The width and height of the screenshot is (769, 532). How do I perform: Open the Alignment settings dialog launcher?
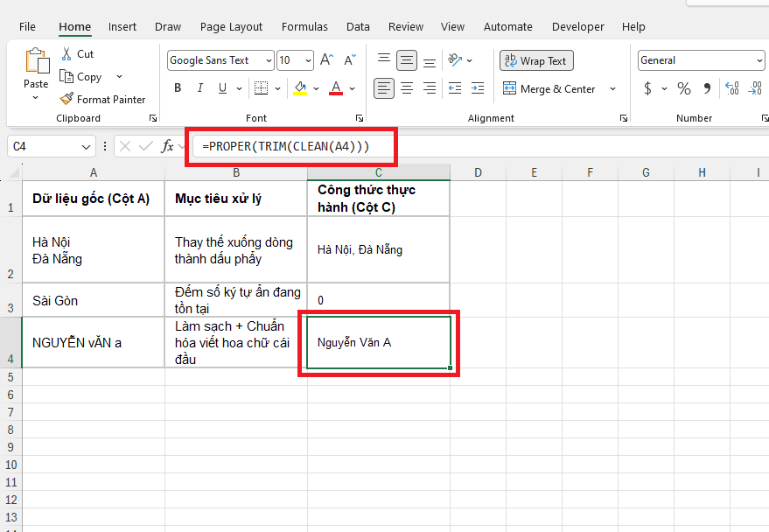(x=624, y=118)
